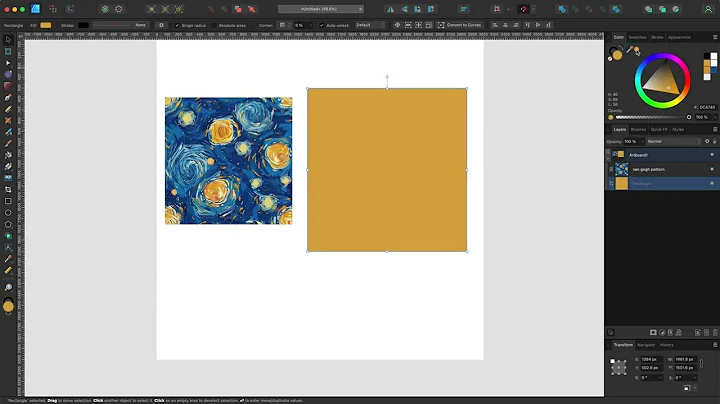Image resolution: width=720 pixels, height=404 pixels.
Task: Switch to the Navigator tab
Action: tap(646, 345)
